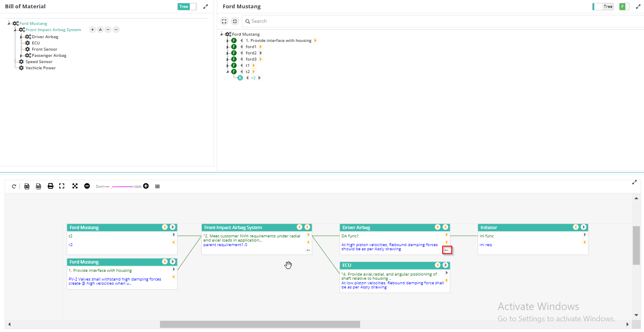Collapse all nodes in function tree
The width and height of the screenshot is (644, 332).
click(x=235, y=21)
